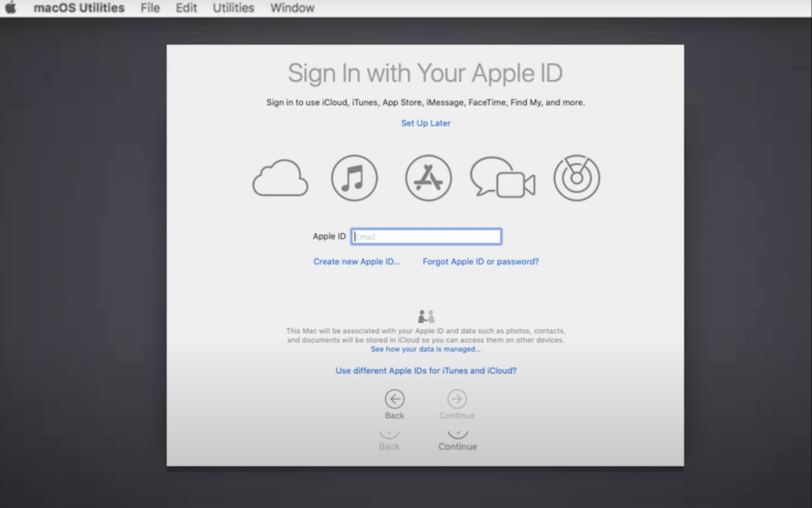Screen dimensions: 812x508
Task: Click the fully visible circled right-arrow Continue icon
Action: click(457, 399)
